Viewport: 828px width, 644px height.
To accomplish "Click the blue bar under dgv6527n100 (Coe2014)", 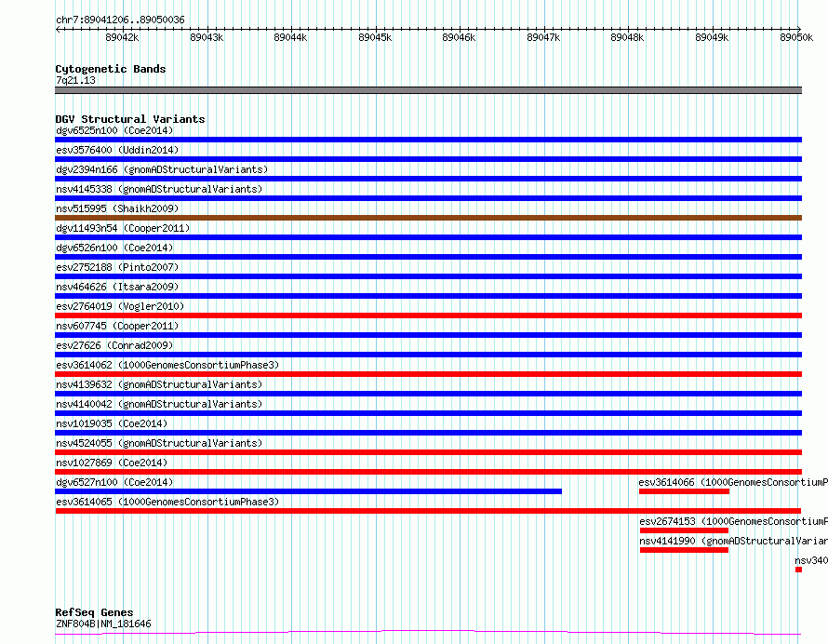I will pyautogui.click(x=308, y=491).
